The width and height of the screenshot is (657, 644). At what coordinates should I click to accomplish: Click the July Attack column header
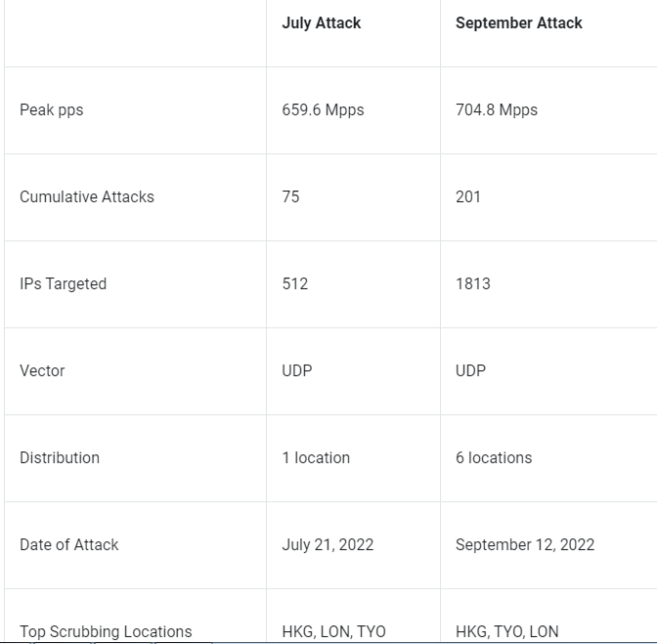[x=321, y=23]
